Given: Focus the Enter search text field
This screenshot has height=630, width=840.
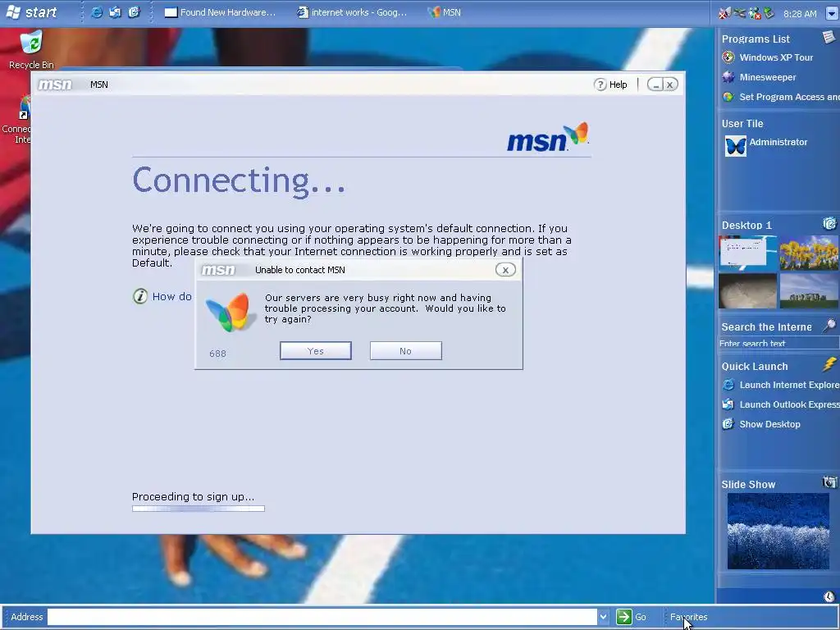Looking at the screenshot, I should (779, 344).
